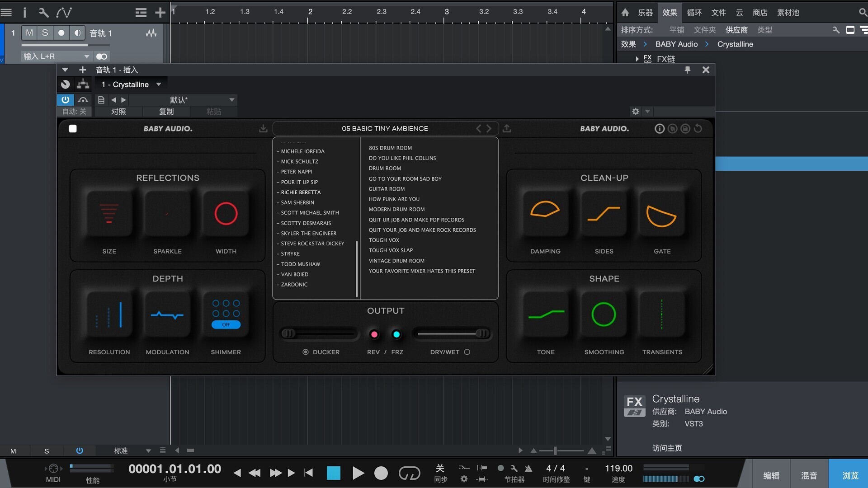Screen dimensions: 868x488
Task: Open the 编辑 edit view
Action: [x=771, y=475]
